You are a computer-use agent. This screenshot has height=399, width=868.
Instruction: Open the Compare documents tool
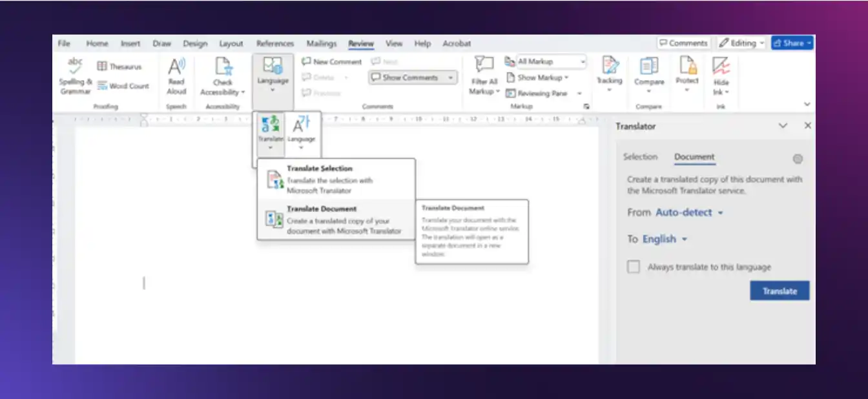tap(649, 76)
